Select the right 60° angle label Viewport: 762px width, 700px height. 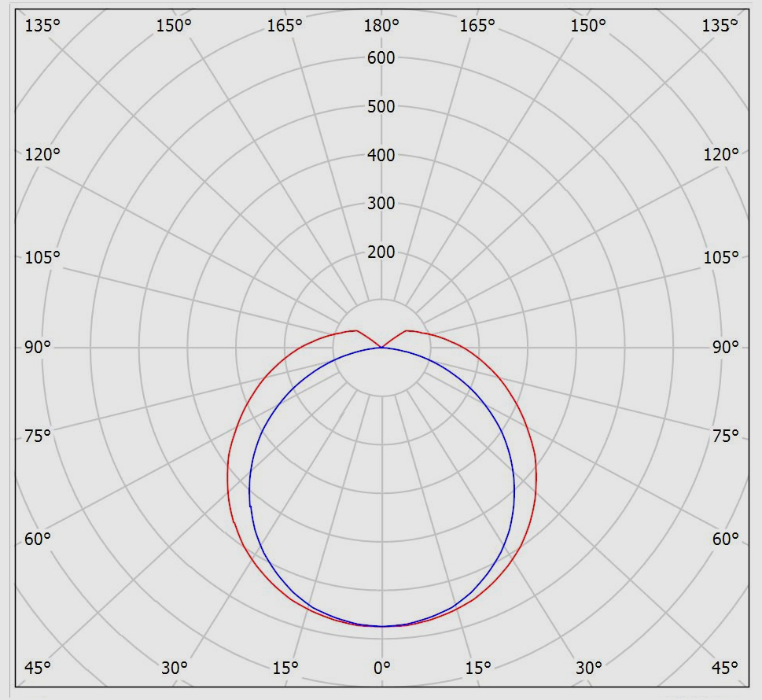(725, 539)
